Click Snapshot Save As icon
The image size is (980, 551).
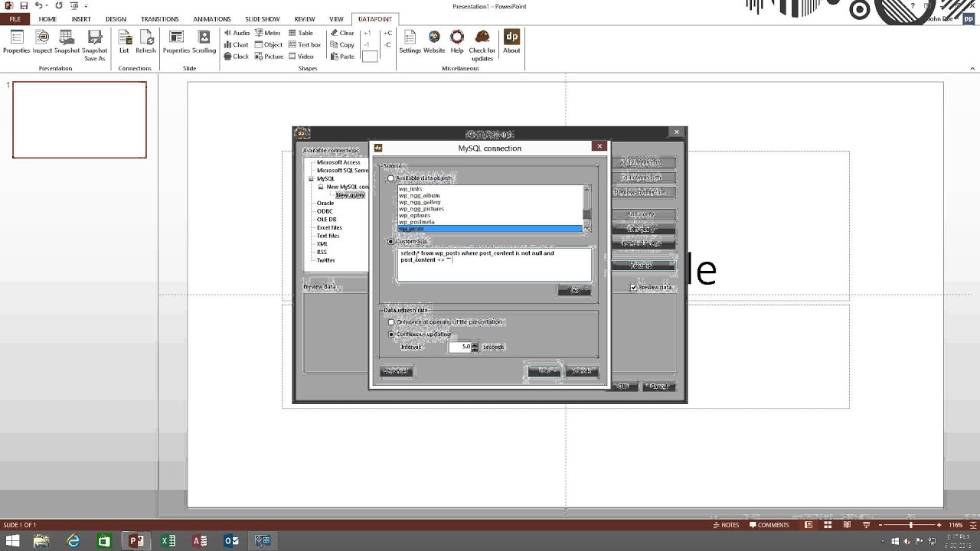click(x=95, y=45)
